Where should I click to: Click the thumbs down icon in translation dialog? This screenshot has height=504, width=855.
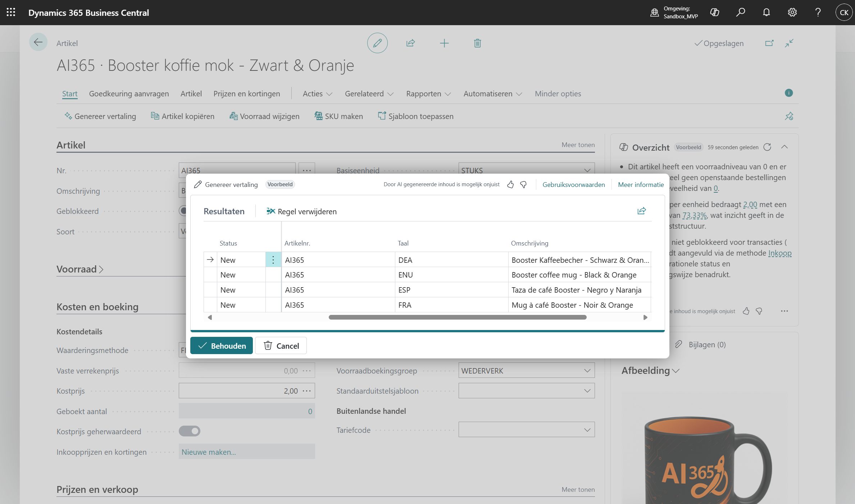[x=523, y=184]
